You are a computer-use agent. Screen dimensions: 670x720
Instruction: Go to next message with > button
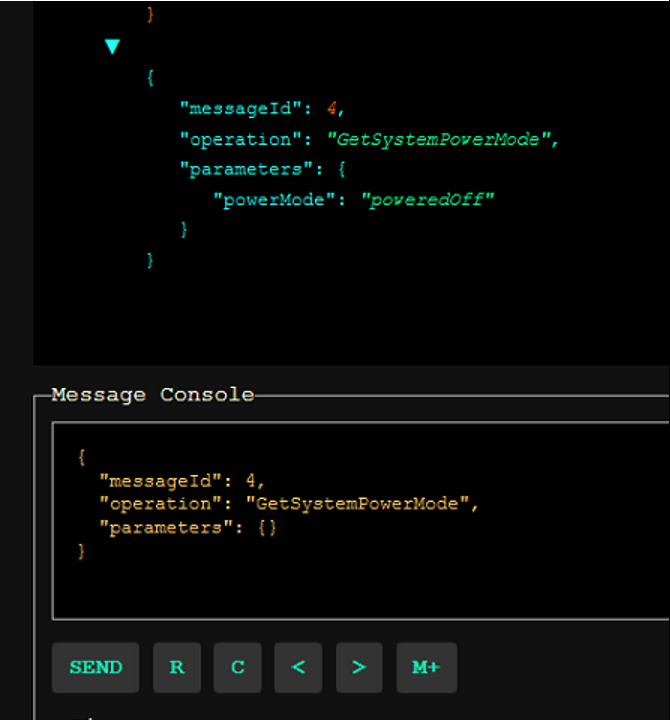pos(359,667)
